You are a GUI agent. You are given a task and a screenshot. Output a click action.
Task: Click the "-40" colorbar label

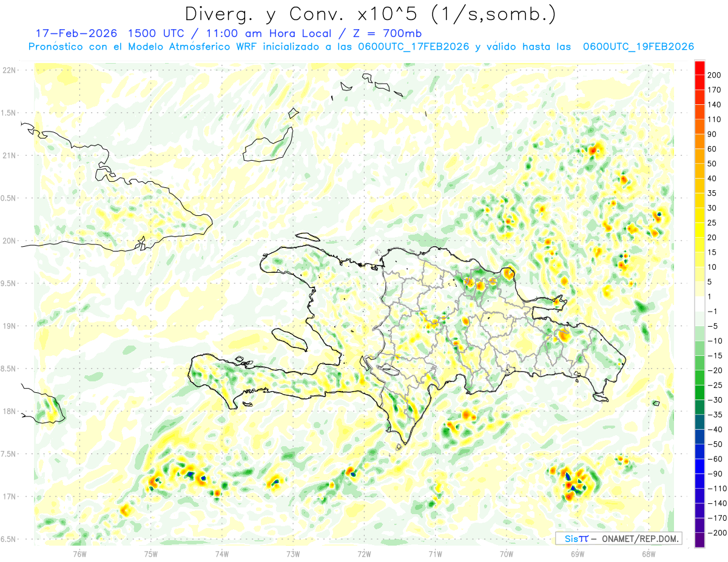click(715, 430)
